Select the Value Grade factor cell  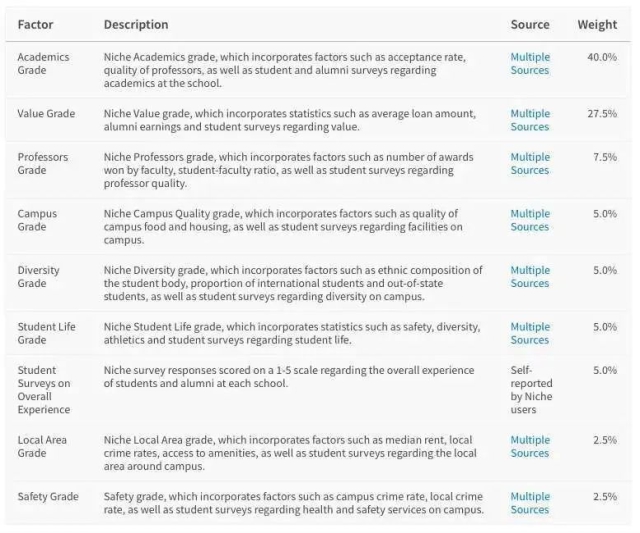pos(46,113)
